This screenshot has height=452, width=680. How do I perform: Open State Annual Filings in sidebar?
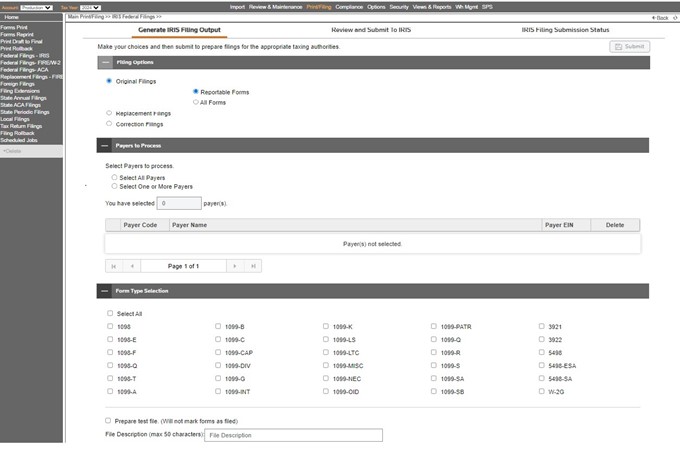click(26, 98)
